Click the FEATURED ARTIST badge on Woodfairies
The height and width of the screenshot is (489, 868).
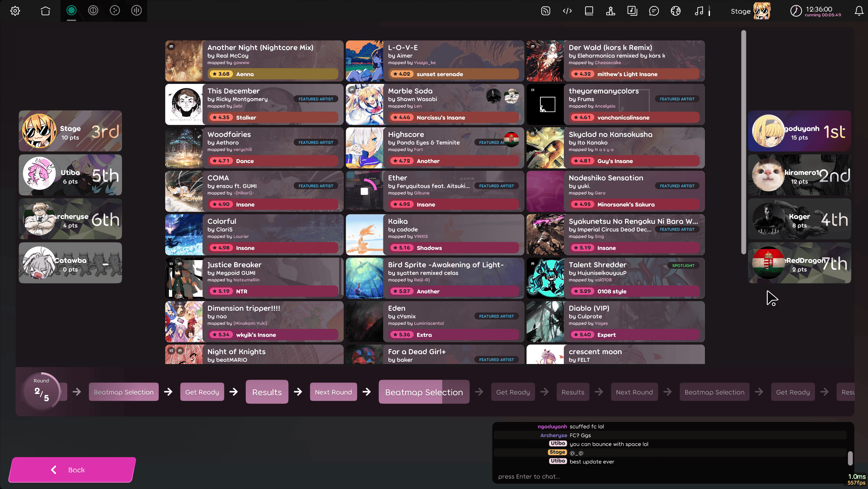[x=316, y=143]
